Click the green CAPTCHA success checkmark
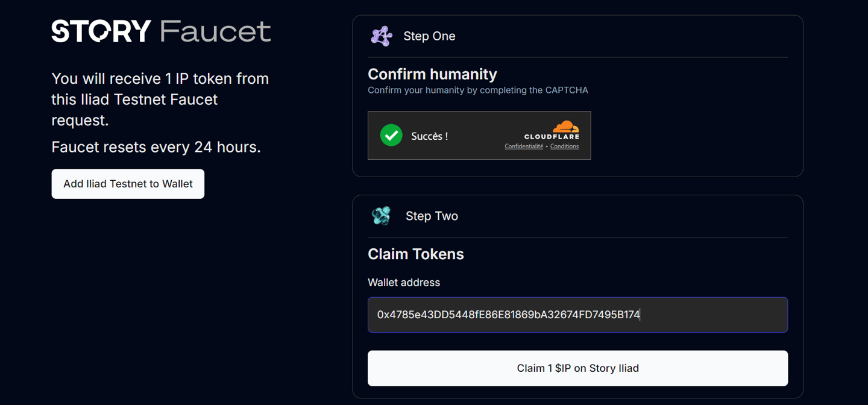The image size is (868, 405). pos(391,136)
